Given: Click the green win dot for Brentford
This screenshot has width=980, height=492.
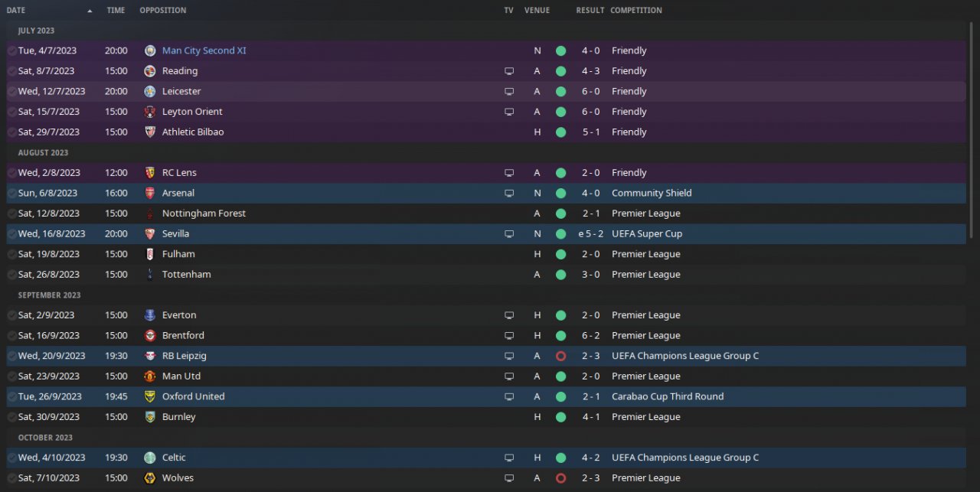Looking at the screenshot, I should [x=560, y=336].
